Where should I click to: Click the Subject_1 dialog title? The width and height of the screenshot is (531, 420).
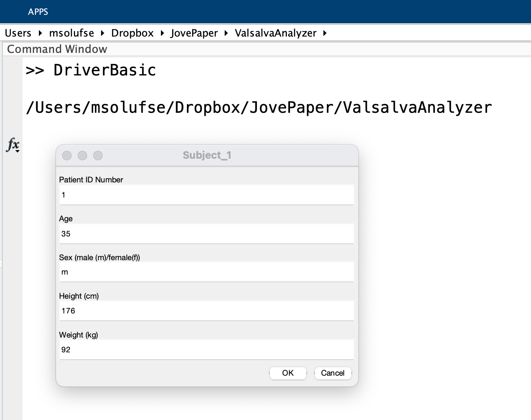tap(207, 155)
